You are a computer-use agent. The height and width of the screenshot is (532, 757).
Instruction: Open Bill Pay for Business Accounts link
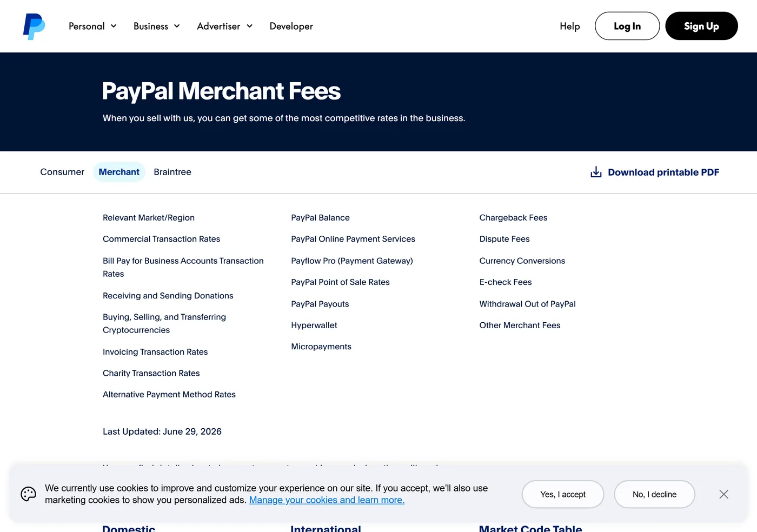[183, 267]
